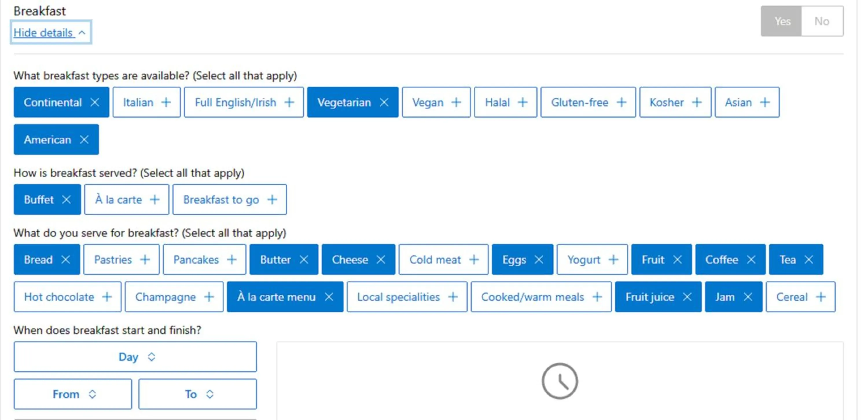Click the X icon on Buffet

[66, 200]
